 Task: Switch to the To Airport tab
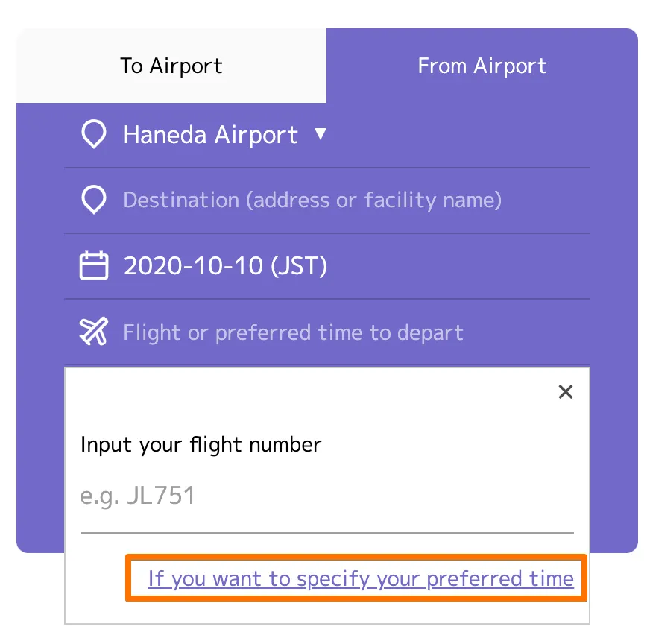point(171,66)
